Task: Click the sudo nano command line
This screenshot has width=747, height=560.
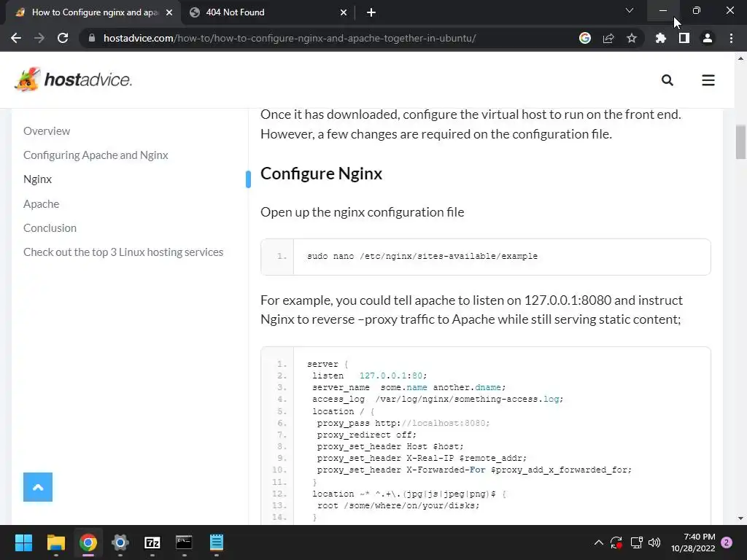Action: (x=422, y=256)
